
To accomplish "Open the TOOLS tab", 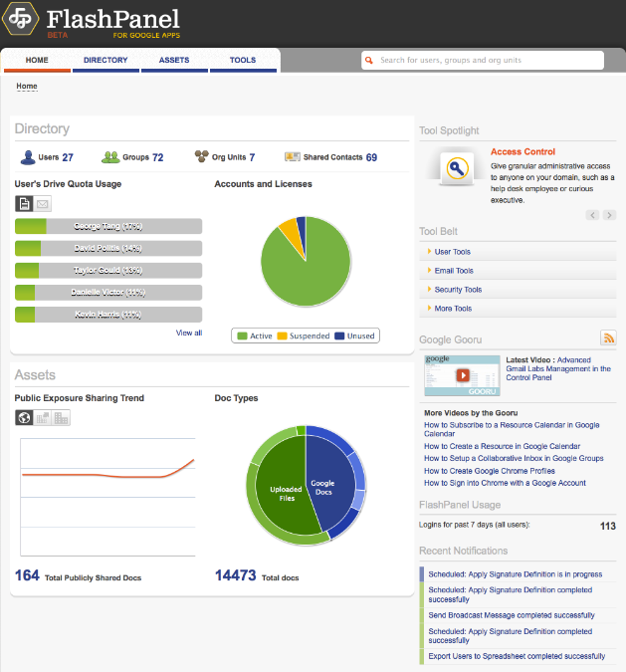I will point(243,61).
